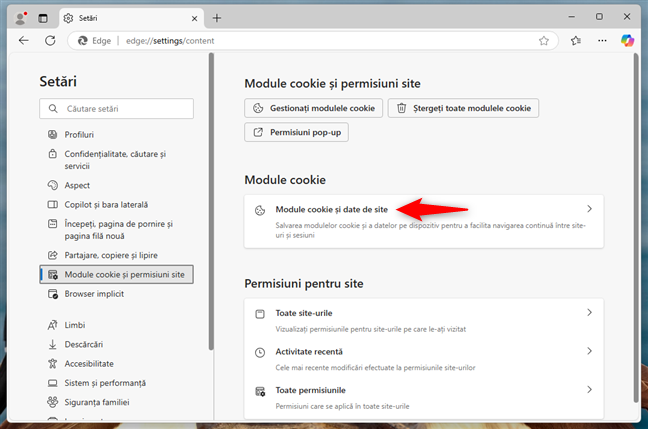Open Browser implicit settings
The width and height of the screenshot is (648, 429).
(x=117, y=294)
